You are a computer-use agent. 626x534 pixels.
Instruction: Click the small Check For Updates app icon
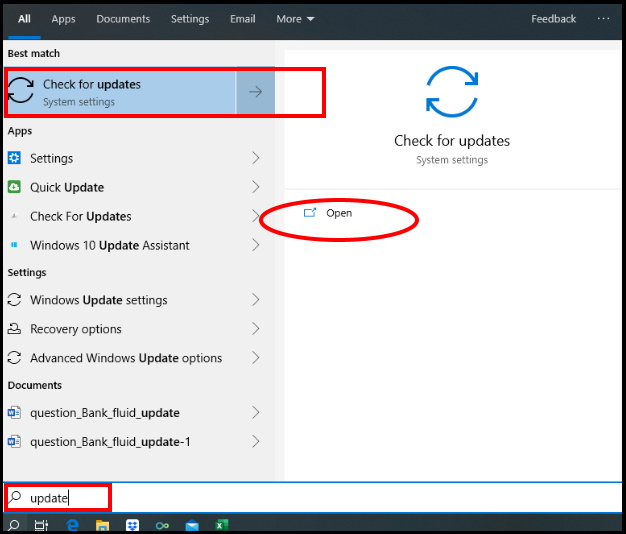[14, 216]
